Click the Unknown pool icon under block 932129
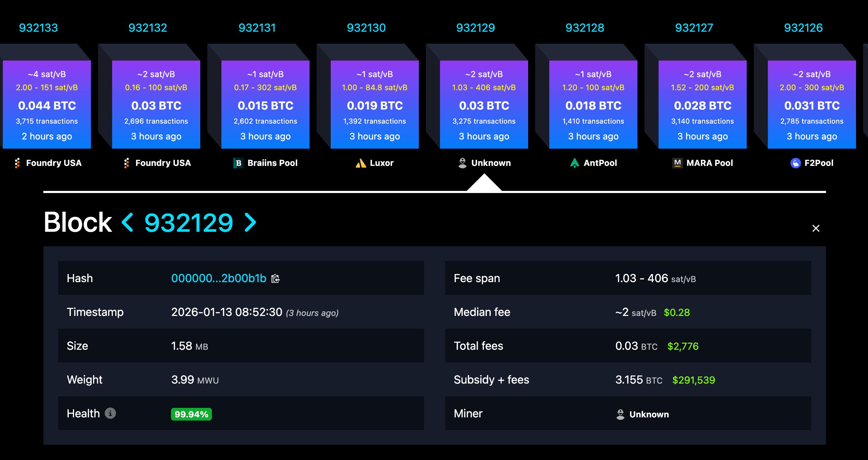Image resolution: width=868 pixels, height=460 pixels. click(x=462, y=163)
